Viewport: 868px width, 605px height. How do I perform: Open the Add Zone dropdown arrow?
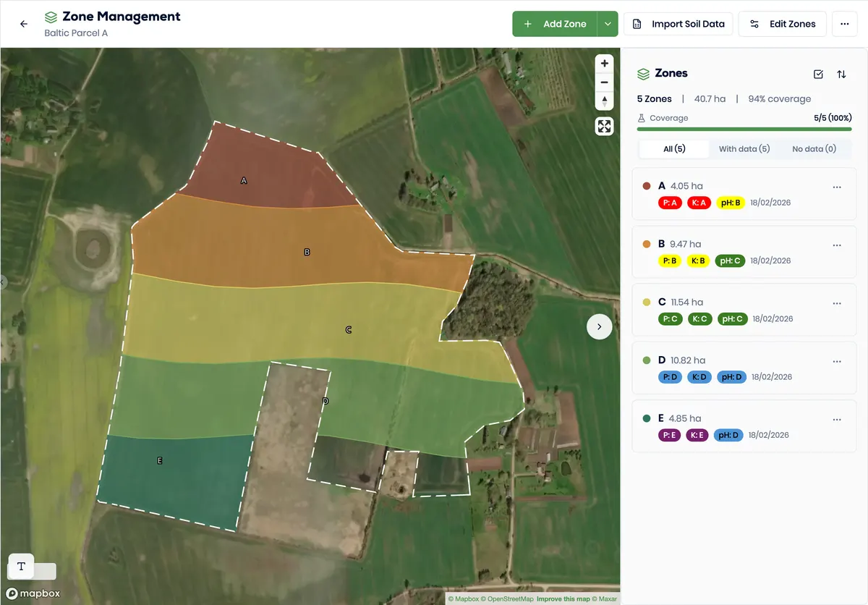pyautogui.click(x=608, y=24)
